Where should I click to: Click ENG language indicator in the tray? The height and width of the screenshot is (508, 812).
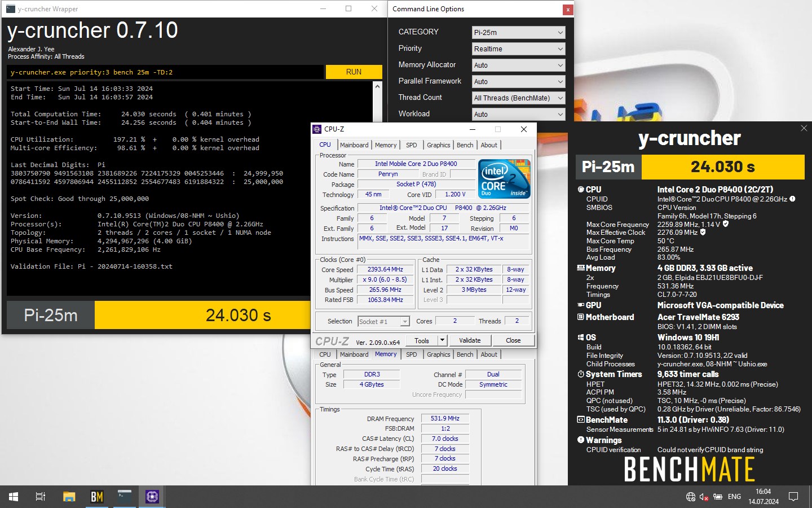(x=734, y=497)
